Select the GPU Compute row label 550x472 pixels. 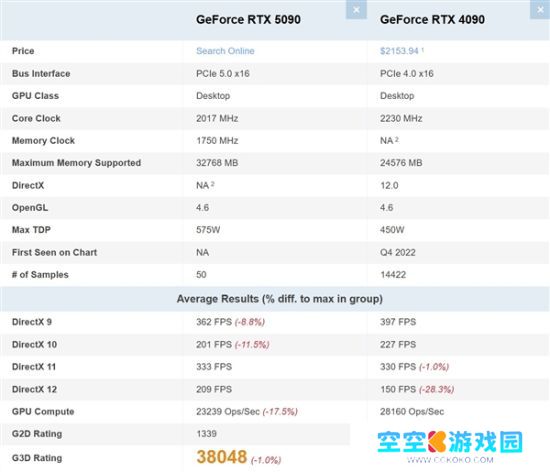[43, 412]
